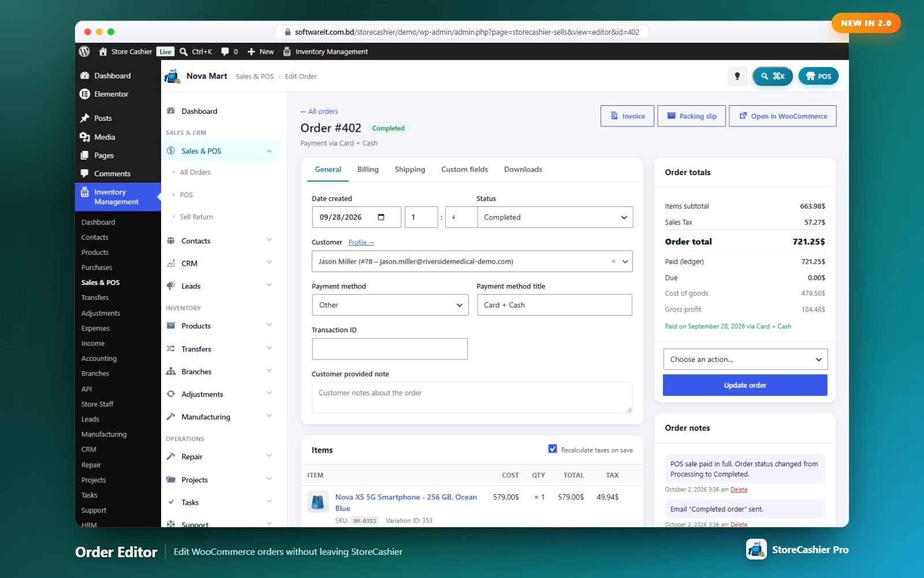Open the Nova X5 5G Smartphone product link
Viewport: 924px width, 578px height.
click(x=406, y=502)
